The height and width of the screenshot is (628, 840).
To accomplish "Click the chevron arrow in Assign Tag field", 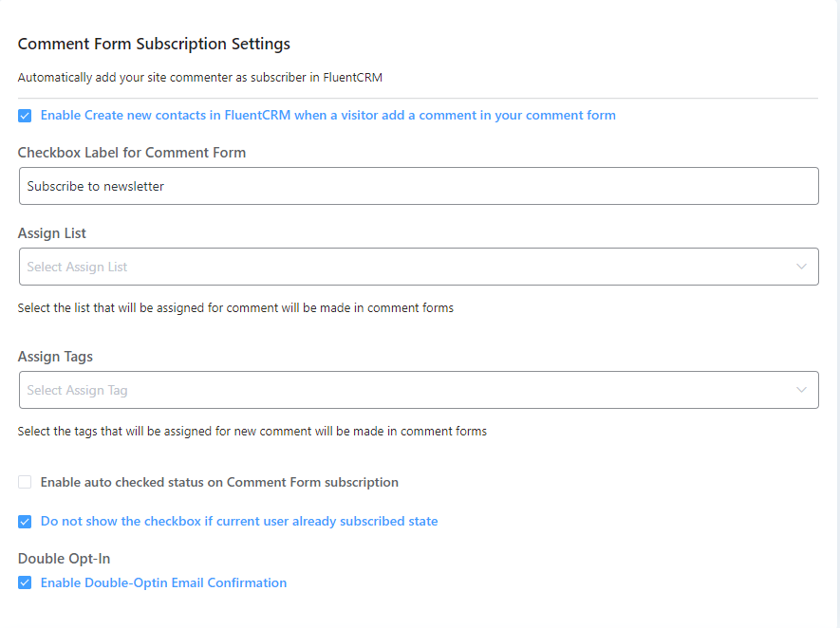I will [802, 390].
